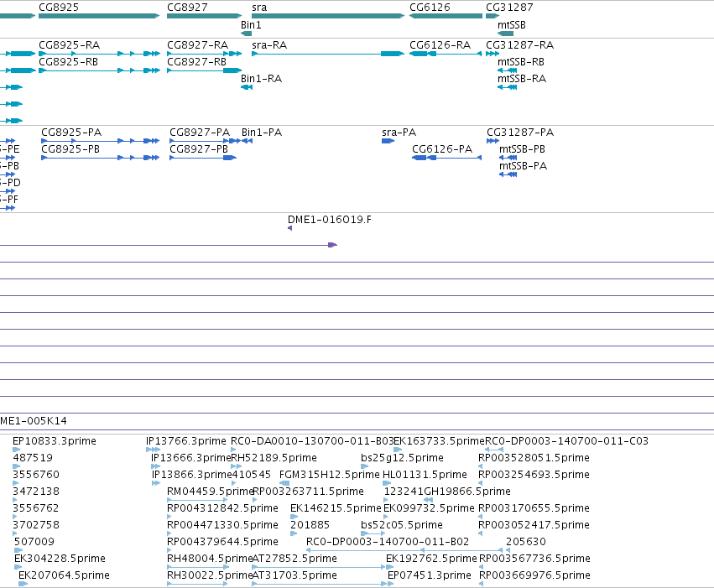Click the DME1-016O19.F label
The height and width of the screenshot is (588, 714).
(330, 220)
